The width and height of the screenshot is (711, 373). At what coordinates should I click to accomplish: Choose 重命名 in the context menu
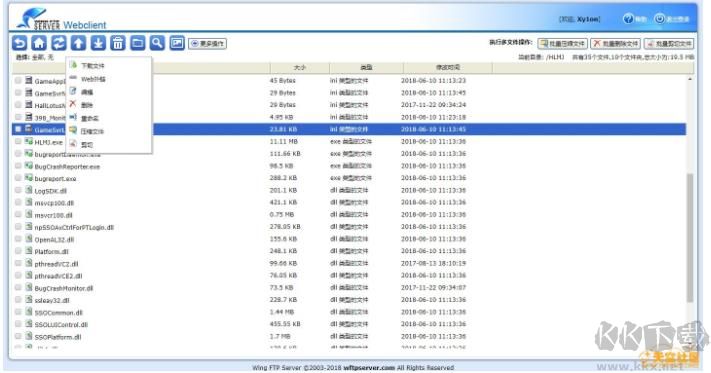(89, 118)
